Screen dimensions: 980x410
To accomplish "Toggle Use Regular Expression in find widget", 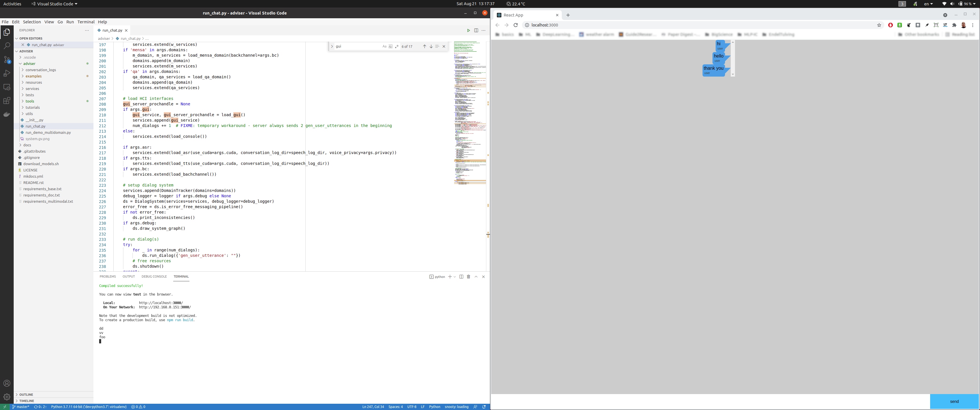I will click(397, 46).
